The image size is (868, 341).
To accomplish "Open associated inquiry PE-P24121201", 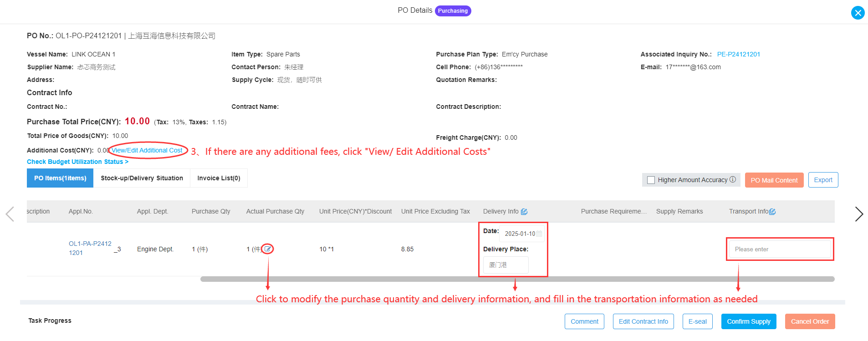I will [739, 54].
